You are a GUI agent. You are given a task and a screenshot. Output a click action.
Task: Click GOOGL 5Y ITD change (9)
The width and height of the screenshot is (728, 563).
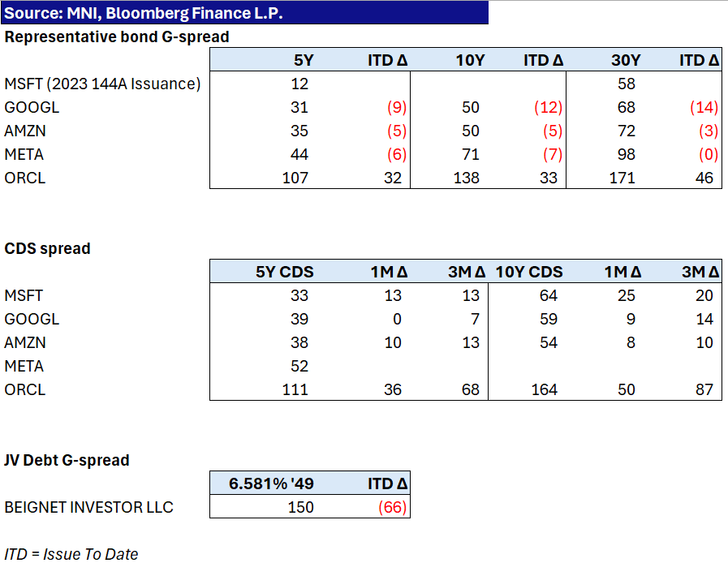(x=397, y=108)
